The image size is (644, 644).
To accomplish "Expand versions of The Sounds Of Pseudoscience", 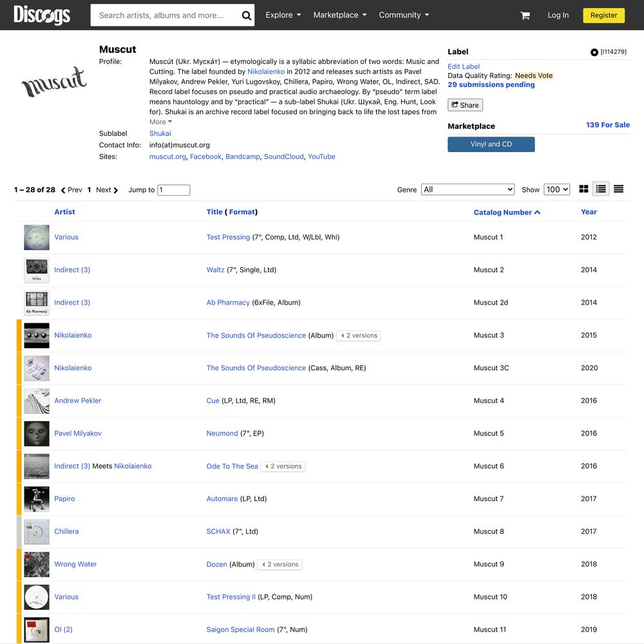I will coord(359,336).
